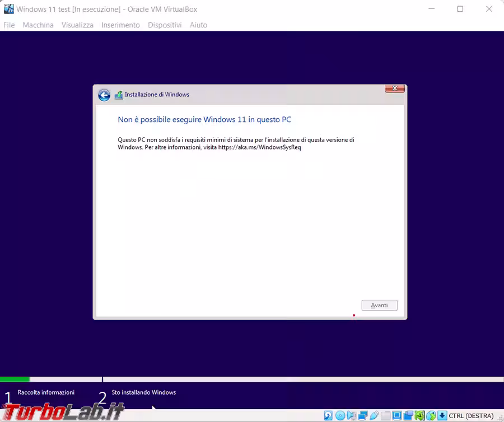This screenshot has width=504, height=422.
Task: Click the CPU virtualization status icon
Action: click(419, 416)
